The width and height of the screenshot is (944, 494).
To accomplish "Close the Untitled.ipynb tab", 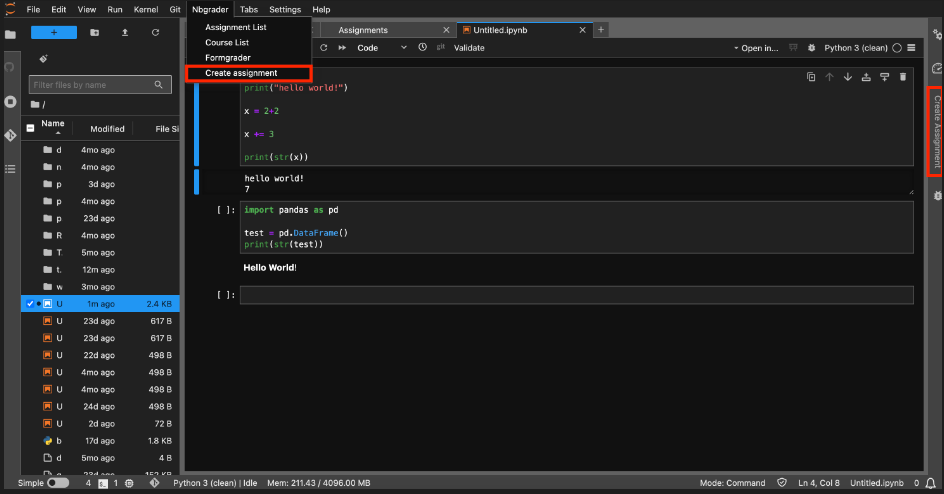I will (582, 30).
